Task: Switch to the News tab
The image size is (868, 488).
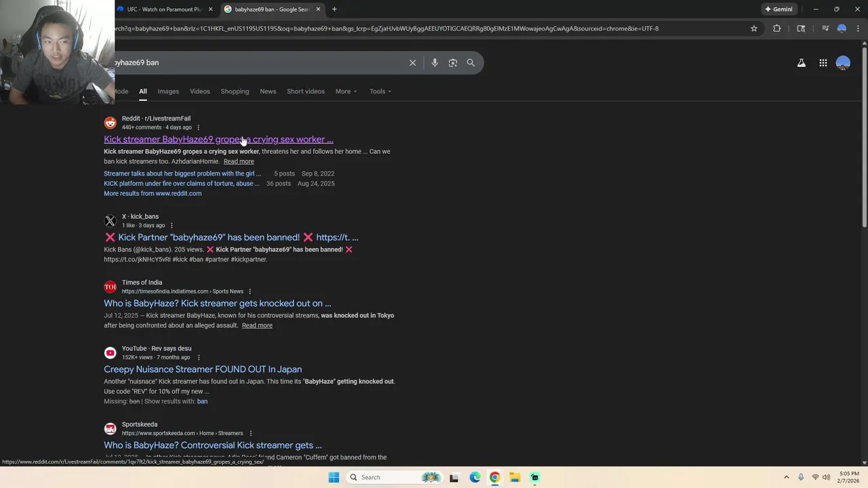Action: tap(268, 91)
